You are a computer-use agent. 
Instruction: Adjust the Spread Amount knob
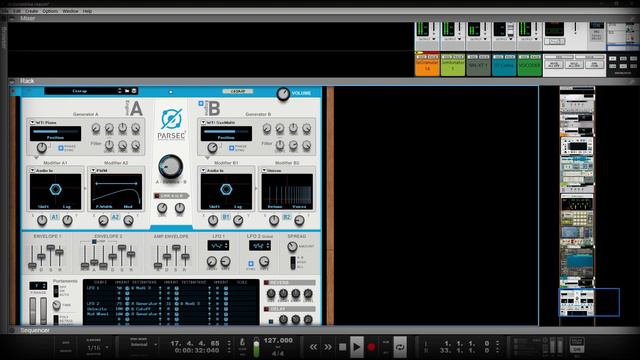292,246
